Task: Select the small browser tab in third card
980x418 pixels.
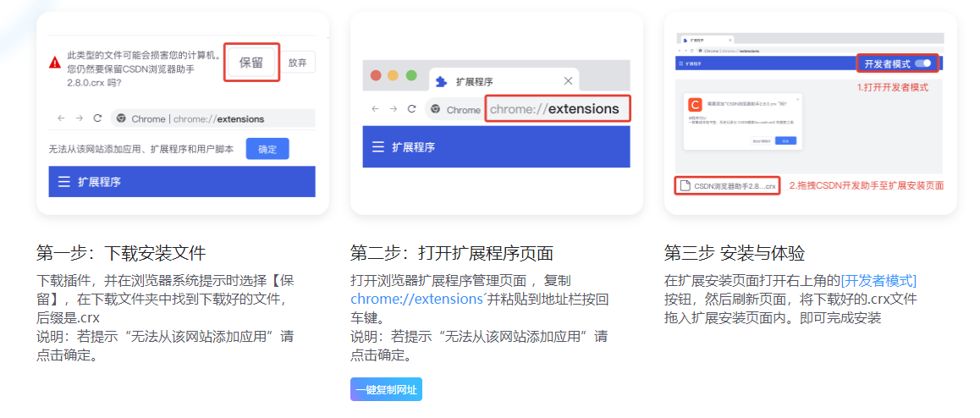Action: 707,40
